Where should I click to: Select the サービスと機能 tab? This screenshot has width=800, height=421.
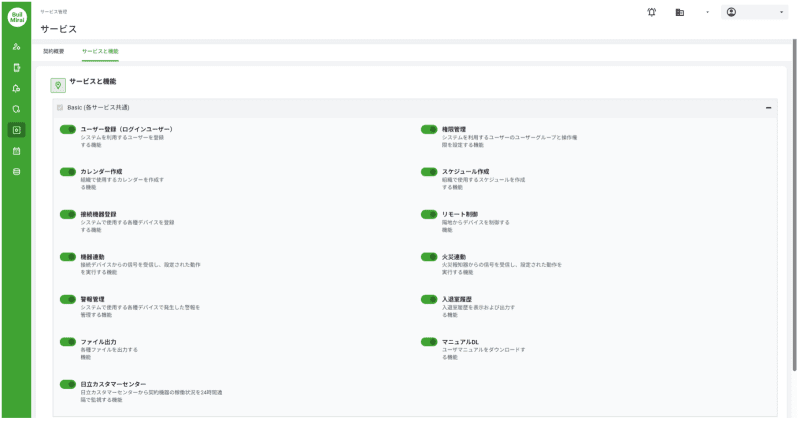(100, 50)
